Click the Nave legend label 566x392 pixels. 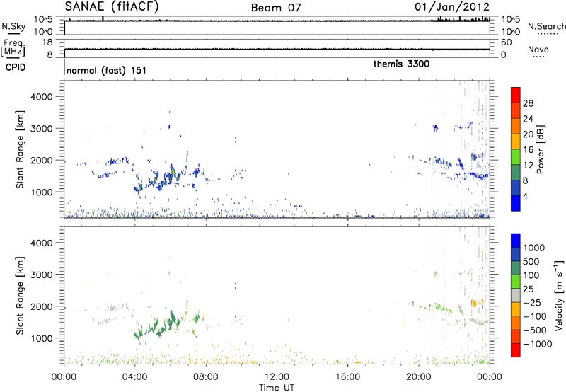point(538,49)
